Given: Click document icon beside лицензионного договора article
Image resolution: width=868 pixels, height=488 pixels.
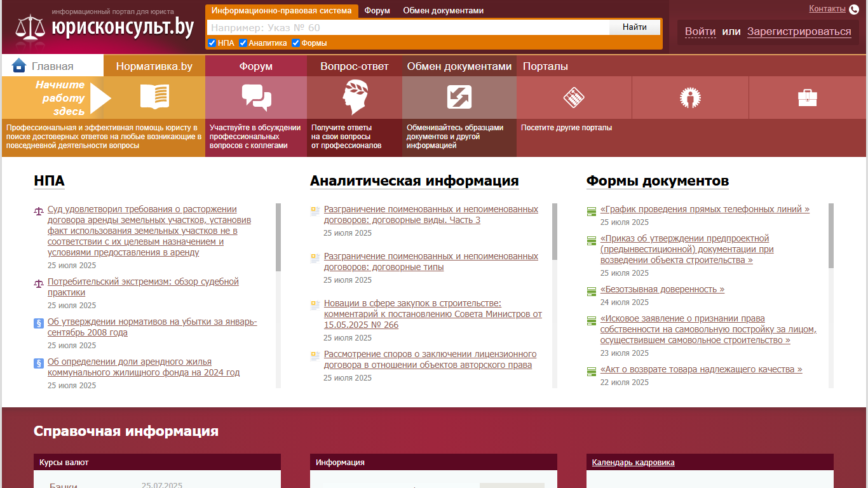Looking at the screenshot, I should tap(315, 355).
